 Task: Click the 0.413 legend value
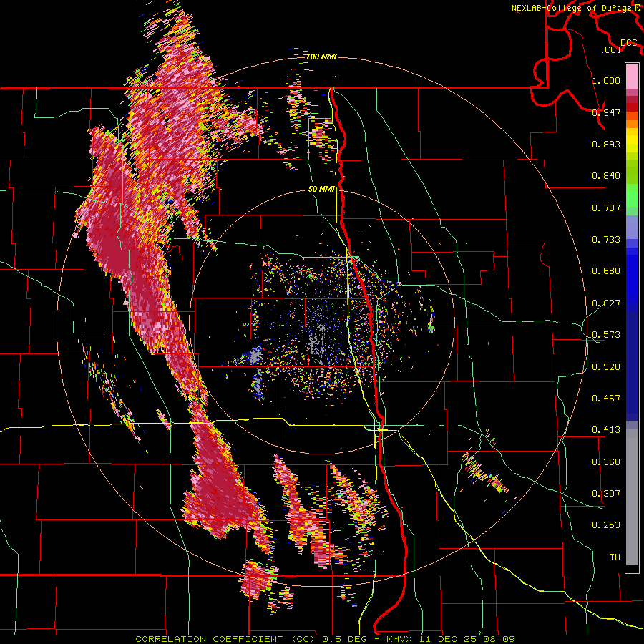pos(606,430)
